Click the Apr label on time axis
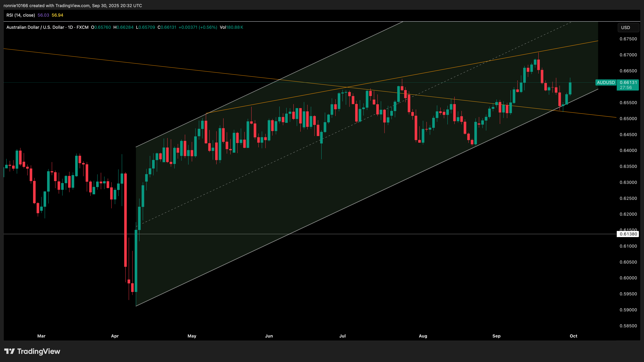Viewport: 644px width, 362px height. point(115,336)
